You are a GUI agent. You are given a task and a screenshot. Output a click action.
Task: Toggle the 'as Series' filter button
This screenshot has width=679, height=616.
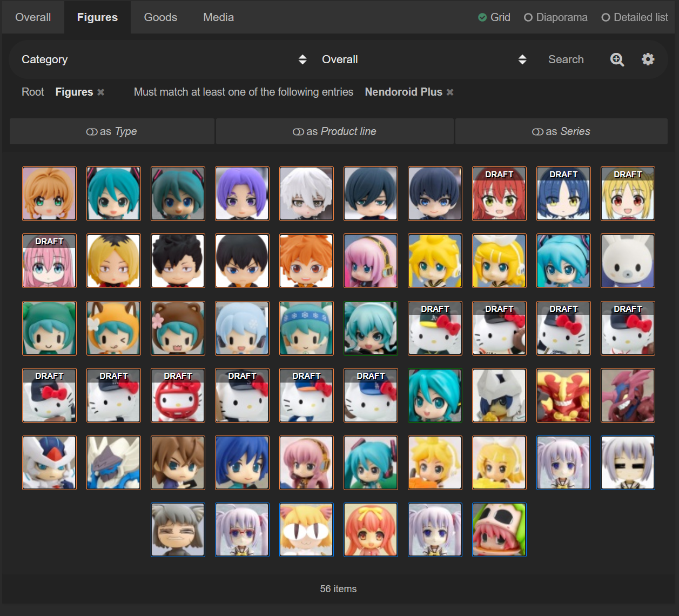click(561, 131)
